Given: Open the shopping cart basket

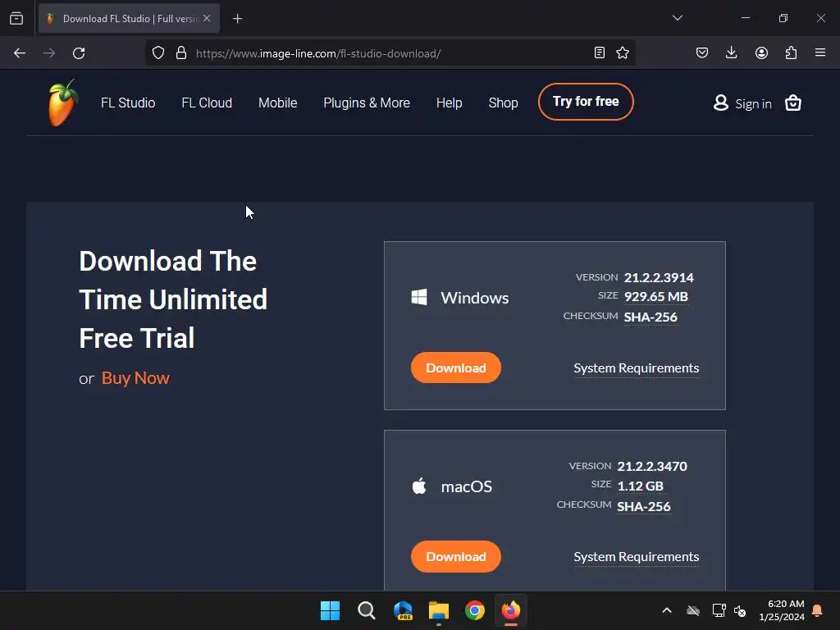Looking at the screenshot, I should click(793, 103).
